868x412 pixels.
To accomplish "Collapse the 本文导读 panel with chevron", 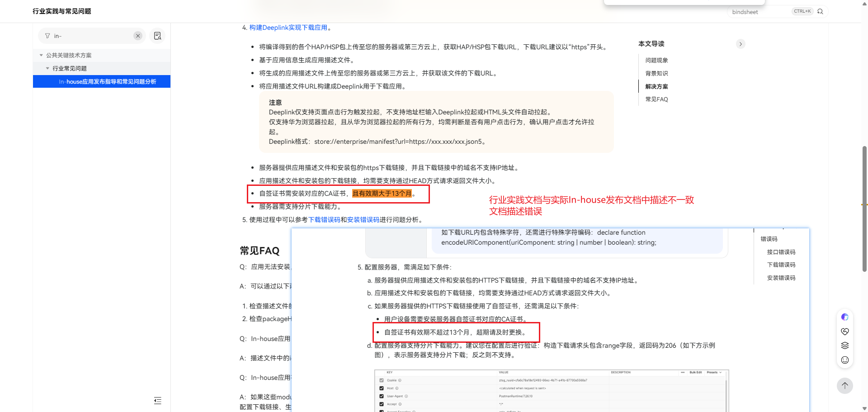I will click(x=741, y=44).
